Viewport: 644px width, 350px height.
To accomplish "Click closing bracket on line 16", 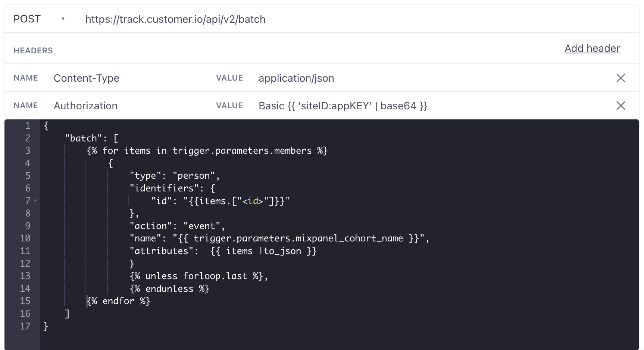I will coord(67,314).
